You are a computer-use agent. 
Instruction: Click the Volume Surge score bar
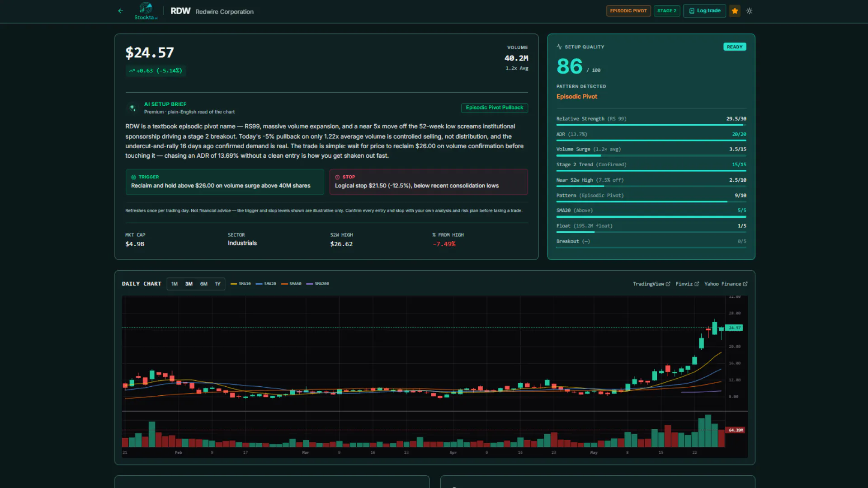[x=651, y=155]
